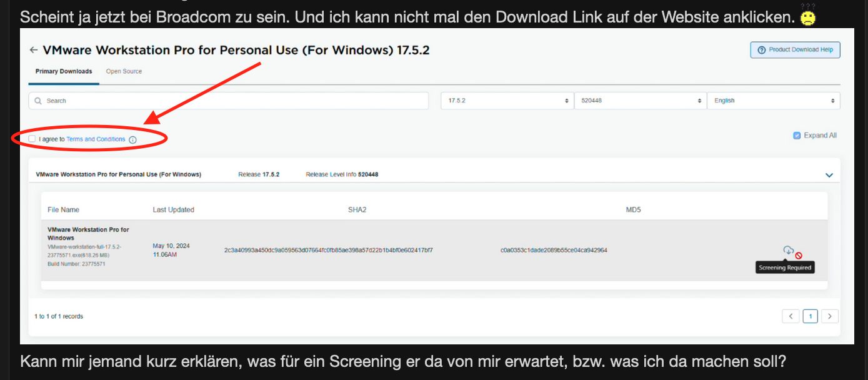
Task: Click the Release 17.5.2 label
Action: [x=259, y=174]
